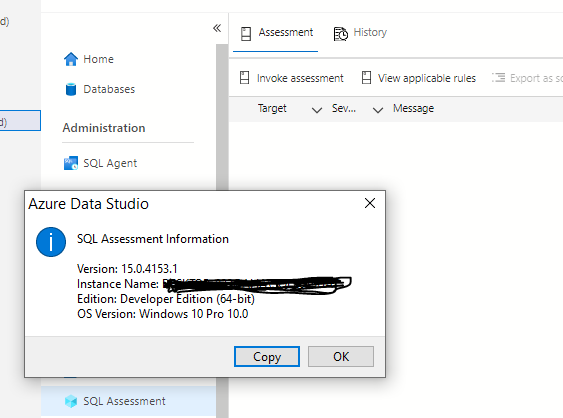Select SQL Assessment in the sidebar
This screenshot has width=563, height=418.
point(129,401)
